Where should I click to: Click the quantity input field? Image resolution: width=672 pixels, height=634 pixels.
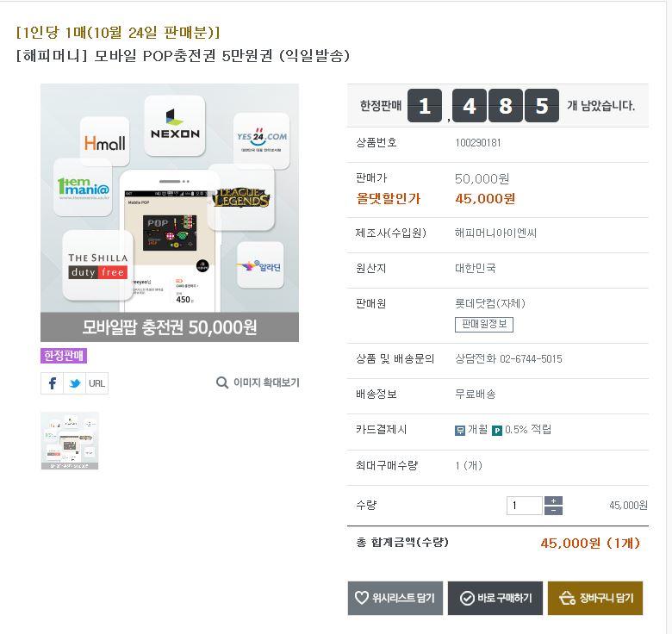tap(524, 506)
